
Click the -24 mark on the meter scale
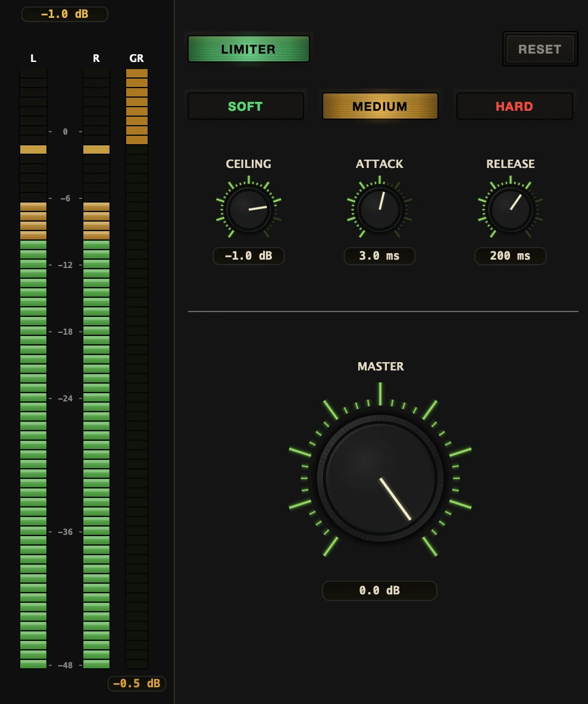click(x=65, y=398)
